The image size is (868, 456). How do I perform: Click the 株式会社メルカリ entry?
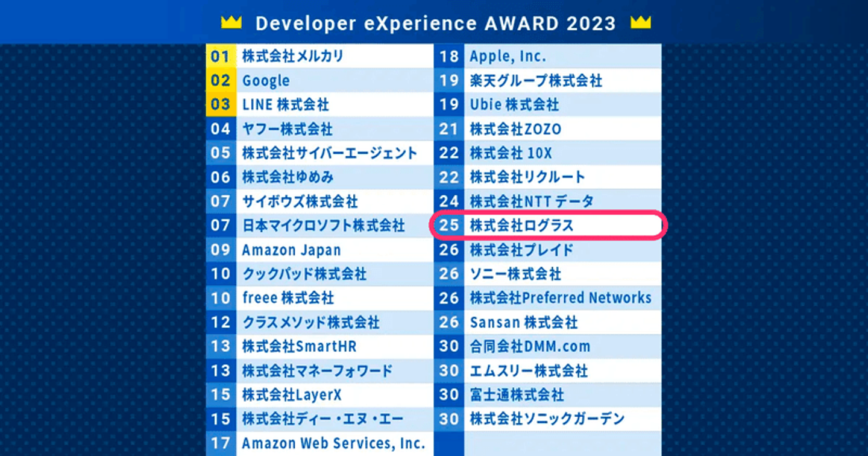tap(293, 56)
